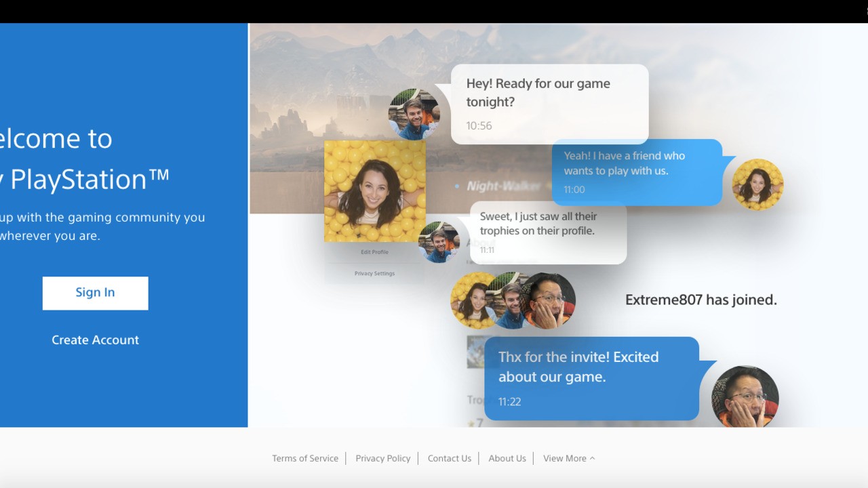868x488 pixels.
Task: Click the woman's circular chat avatar
Action: click(756, 184)
